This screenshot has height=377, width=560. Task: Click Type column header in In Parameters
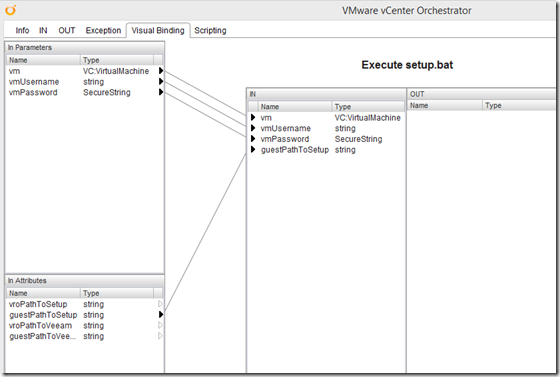[x=117, y=60]
